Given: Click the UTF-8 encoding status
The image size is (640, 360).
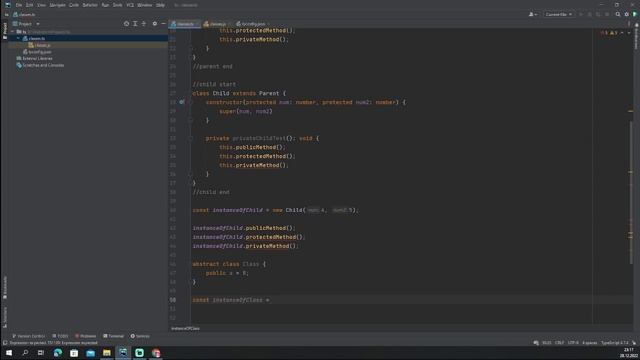Looking at the screenshot, I should tap(573, 343).
